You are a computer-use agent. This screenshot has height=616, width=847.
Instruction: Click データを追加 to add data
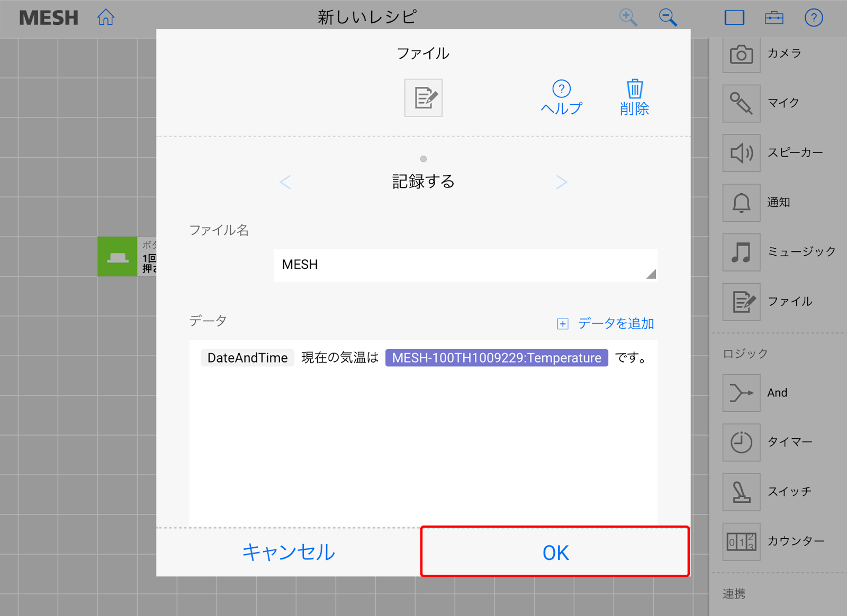(x=606, y=323)
